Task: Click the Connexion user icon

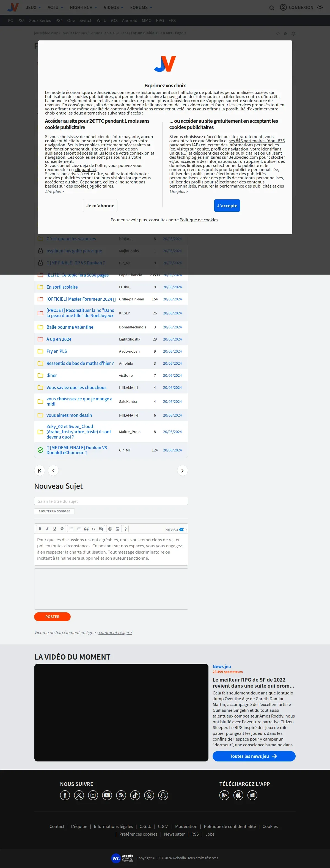Action: pos(283,7)
